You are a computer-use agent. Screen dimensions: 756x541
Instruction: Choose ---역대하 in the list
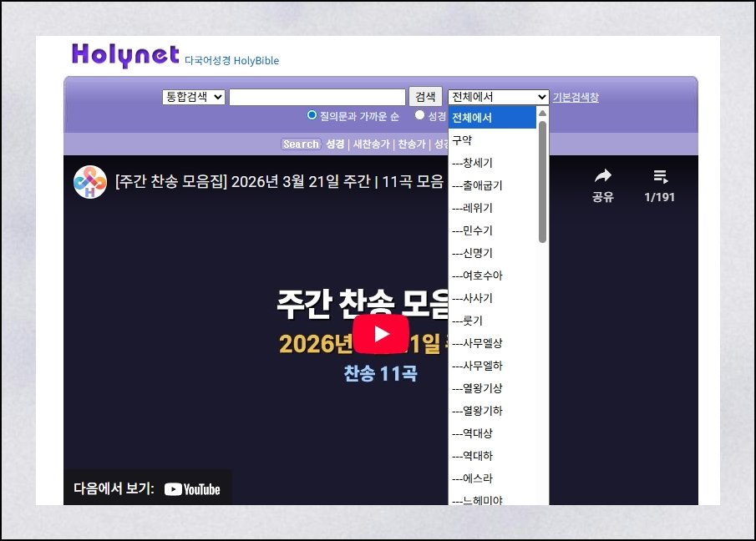click(492, 456)
